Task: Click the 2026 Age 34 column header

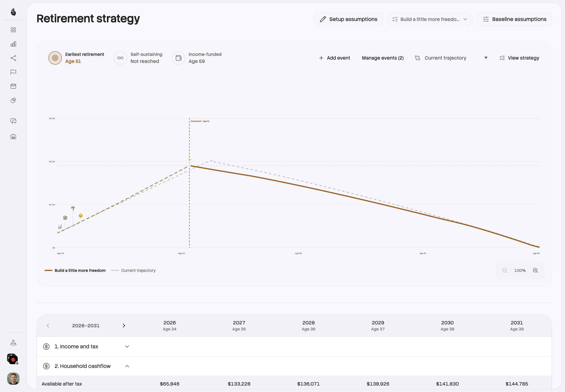Action: pyautogui.click(x=170, y=326)
